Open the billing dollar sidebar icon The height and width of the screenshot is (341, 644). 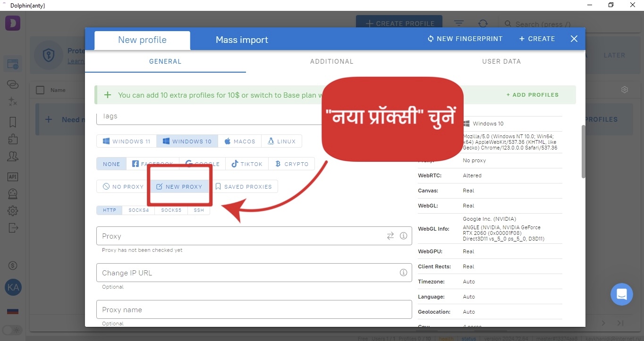coord(13,266)
